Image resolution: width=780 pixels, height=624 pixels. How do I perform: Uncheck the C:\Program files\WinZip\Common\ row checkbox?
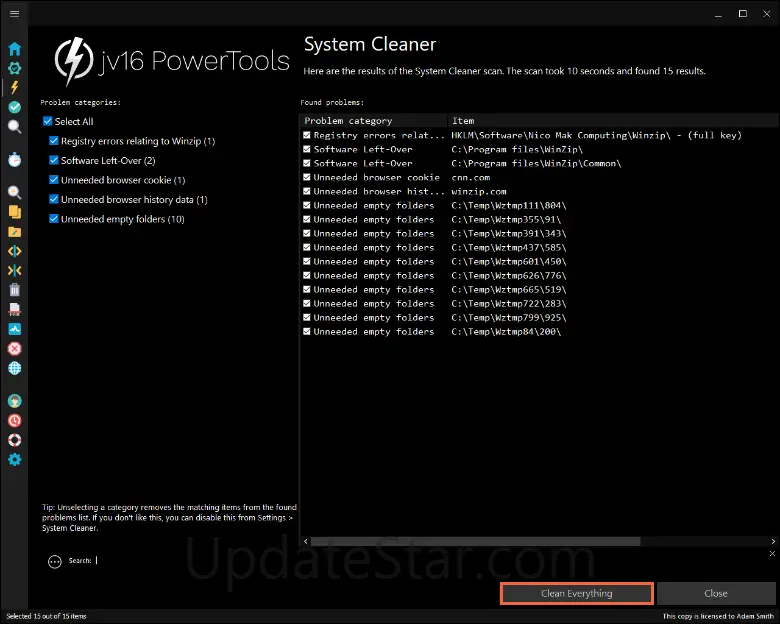coord(307,163)
